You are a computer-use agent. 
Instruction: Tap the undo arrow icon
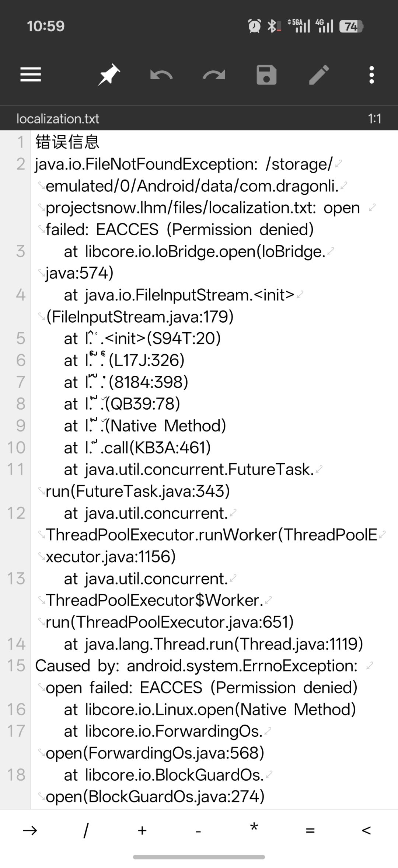[161, 75]
